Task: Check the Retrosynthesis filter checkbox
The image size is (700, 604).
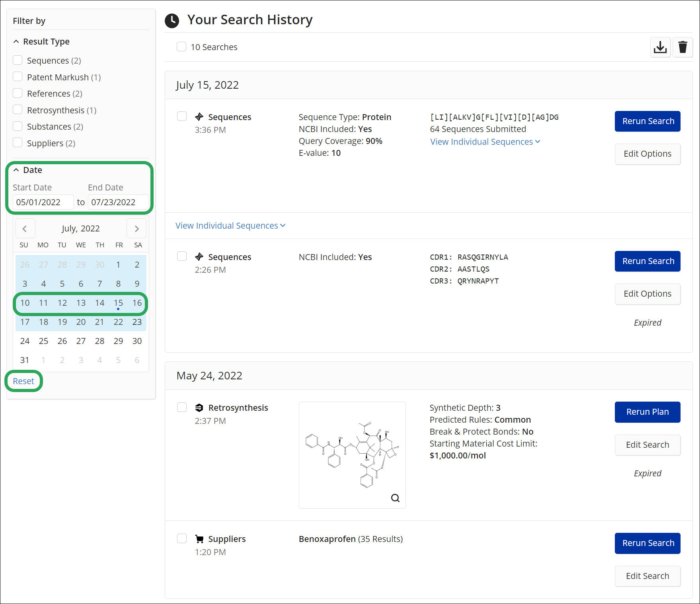Action: point(18,109)
